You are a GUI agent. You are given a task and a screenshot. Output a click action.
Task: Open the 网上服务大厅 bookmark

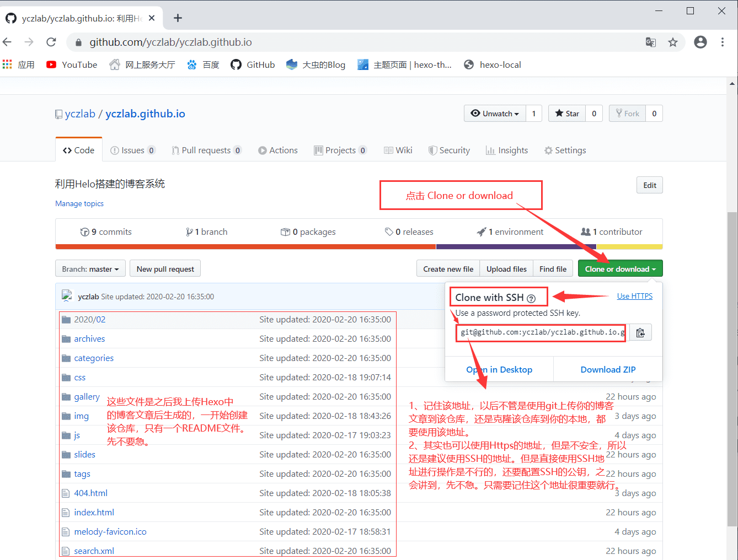[x=142, y=64]
